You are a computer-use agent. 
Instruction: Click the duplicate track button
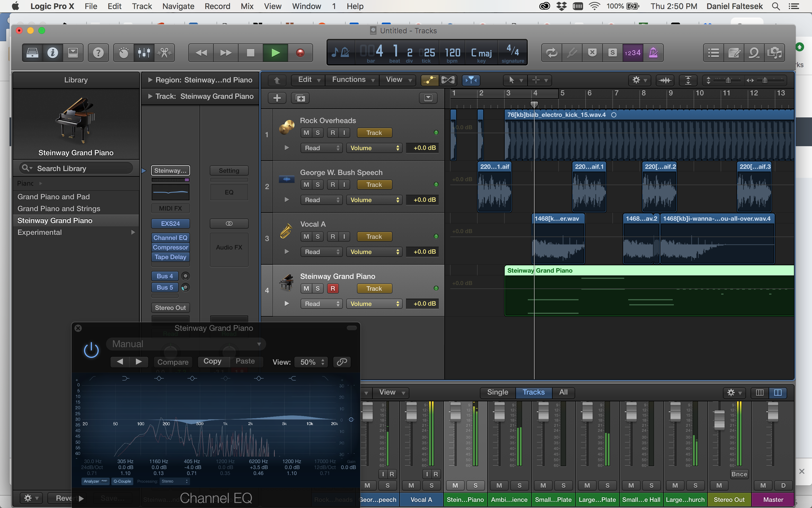[x=300, y=98]
